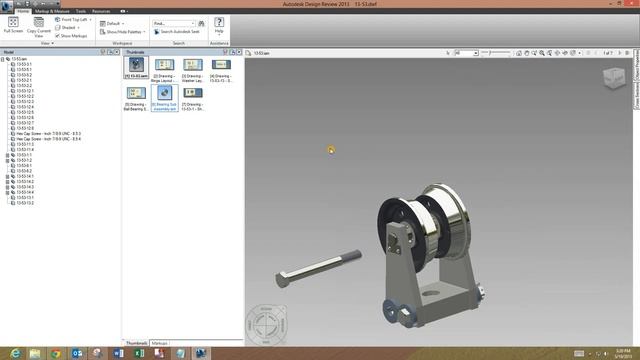Select the Turntable tool
The height and width of the screenshot is (360, 640).
pos(565,53)
